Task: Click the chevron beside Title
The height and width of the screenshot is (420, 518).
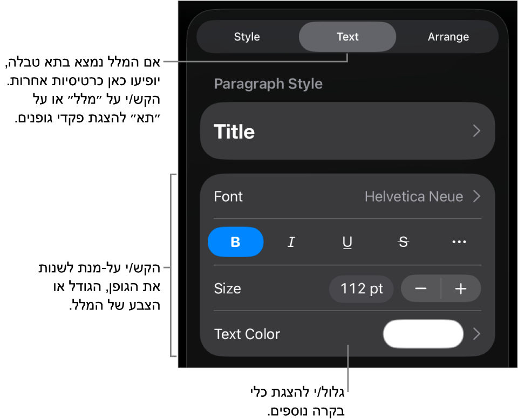Action: pyautogui.click(x=476, y=131)
